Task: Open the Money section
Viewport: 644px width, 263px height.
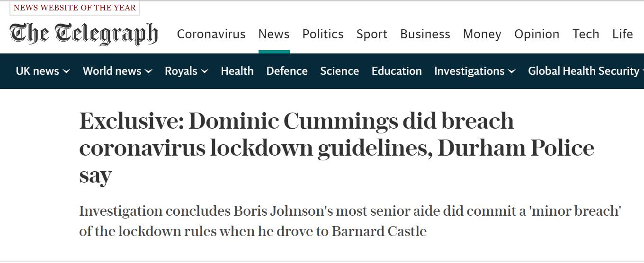Action: pos(482,34)
